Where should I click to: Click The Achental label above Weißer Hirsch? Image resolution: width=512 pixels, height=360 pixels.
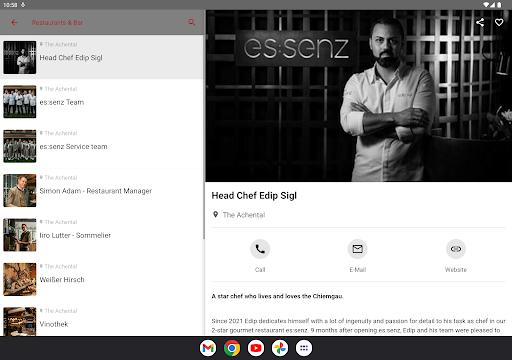61,266
